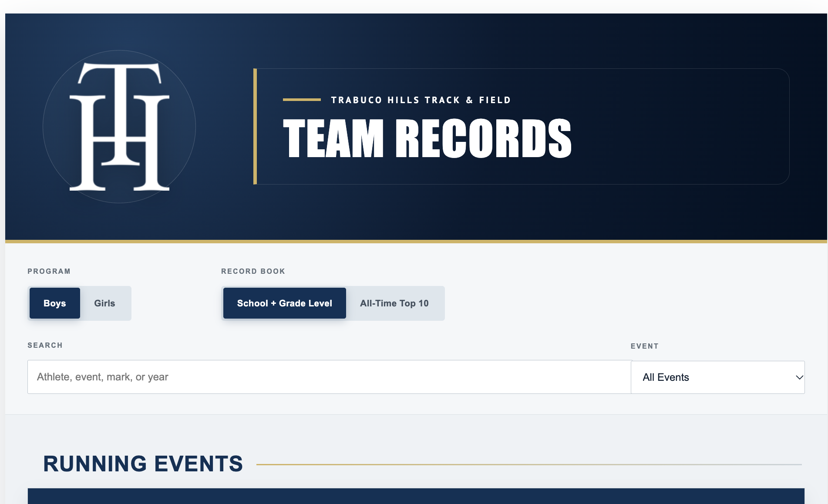The width and height of the screenshot is (828, 504).
Task: Select the Boys program
Action: click(x=55, y=303)
